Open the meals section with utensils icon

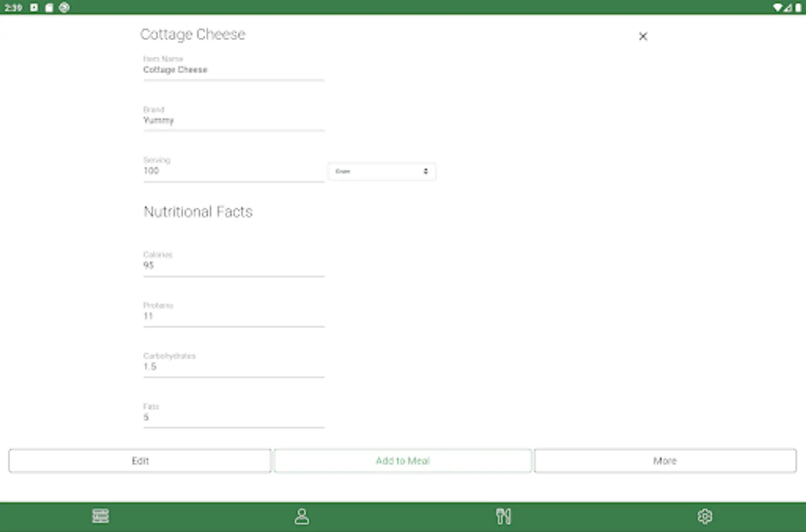pyautogui.click(x=504, y=515)
